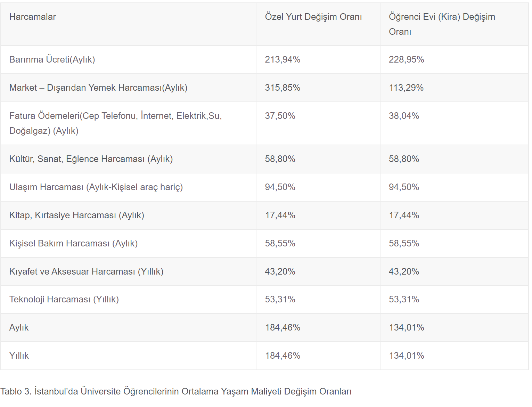Click the Yıllık row label
The width and height of the screenshot is (532, 407).
click(x=19, y=356)
